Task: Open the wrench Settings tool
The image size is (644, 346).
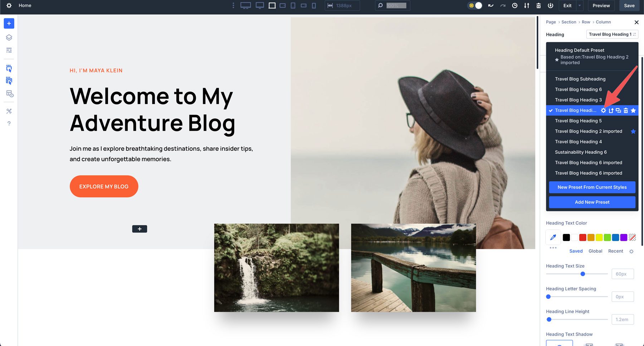Action: click(x=9, y=111)
